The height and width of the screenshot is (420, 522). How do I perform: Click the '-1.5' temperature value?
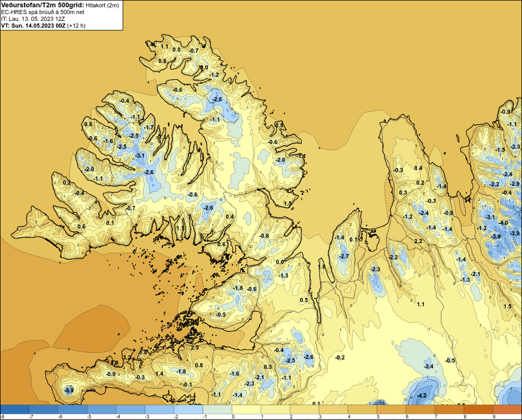(500, 150)
